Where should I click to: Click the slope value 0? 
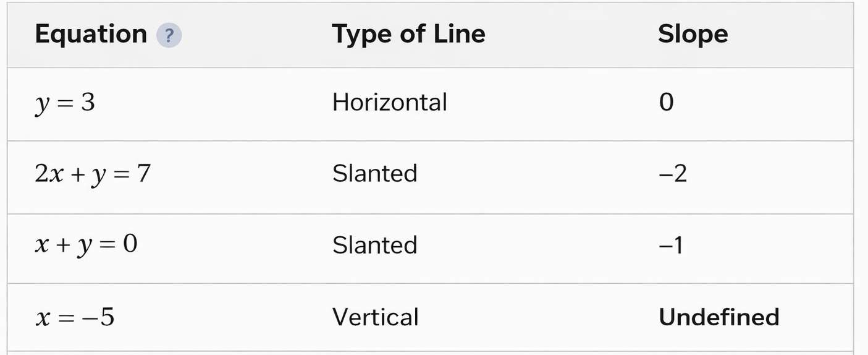(x=666, y=103)
